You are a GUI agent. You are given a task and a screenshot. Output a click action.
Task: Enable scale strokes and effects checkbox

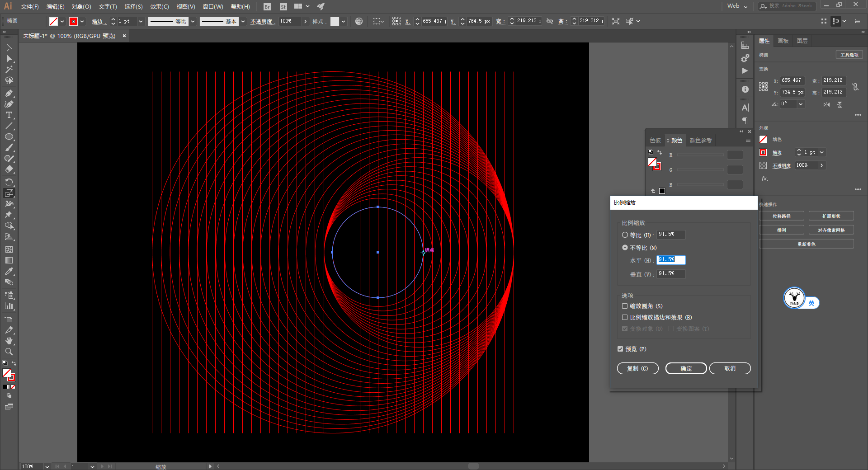tap(625, 317)
